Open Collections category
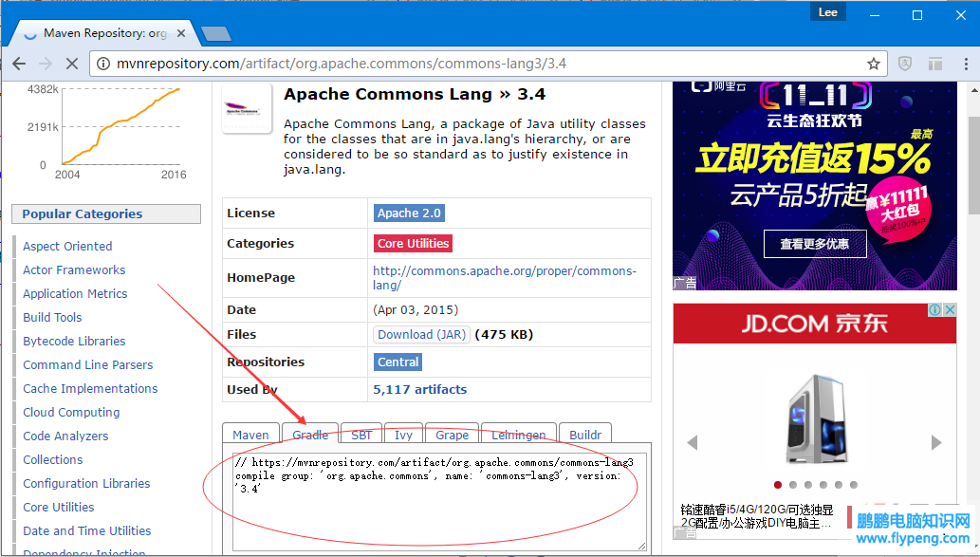Screen dimensions: 980x557 [52, 460]
